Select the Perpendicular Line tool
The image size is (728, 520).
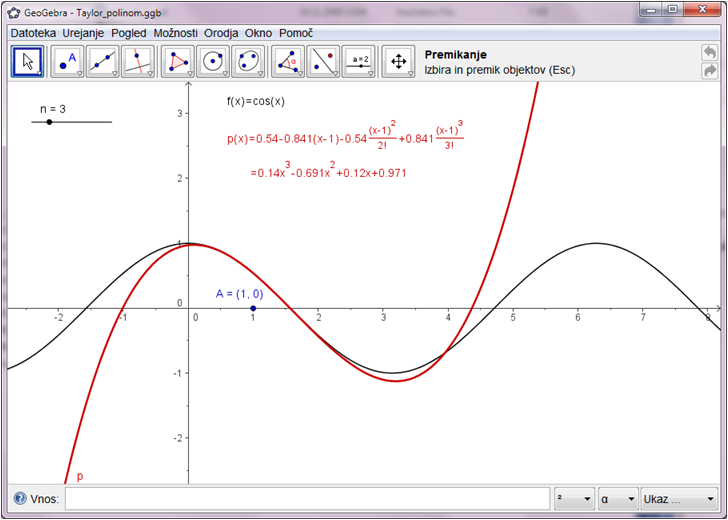(138, 61)
